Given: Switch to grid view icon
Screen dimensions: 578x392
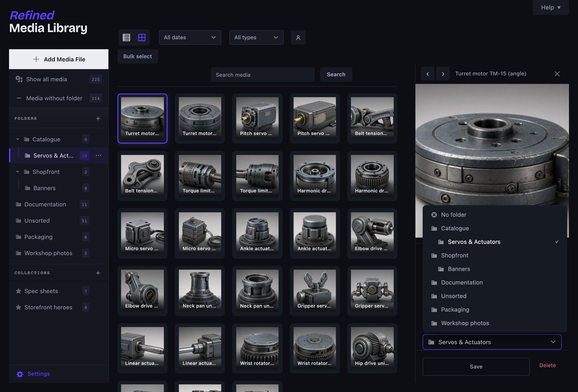Looking at the screenshot, I should pos(142,37).
